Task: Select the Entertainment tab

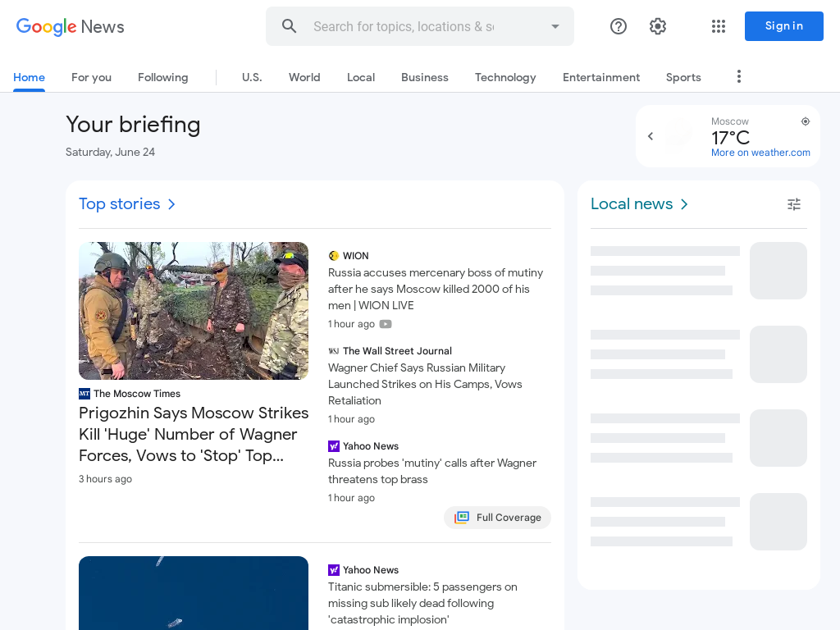Action: point(601,77)
